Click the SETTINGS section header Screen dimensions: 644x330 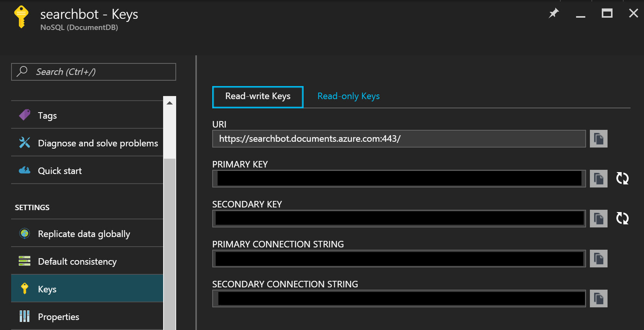pyautogui.click(x=32, y=207)
